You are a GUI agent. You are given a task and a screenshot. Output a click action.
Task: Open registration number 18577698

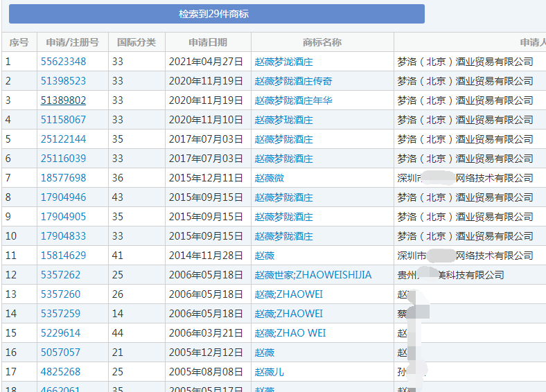click(x=63, y=178)
